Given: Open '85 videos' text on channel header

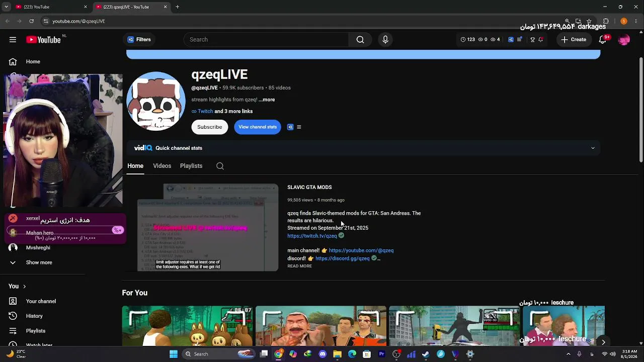Looking at the screenshot, I should pos(279,88).
